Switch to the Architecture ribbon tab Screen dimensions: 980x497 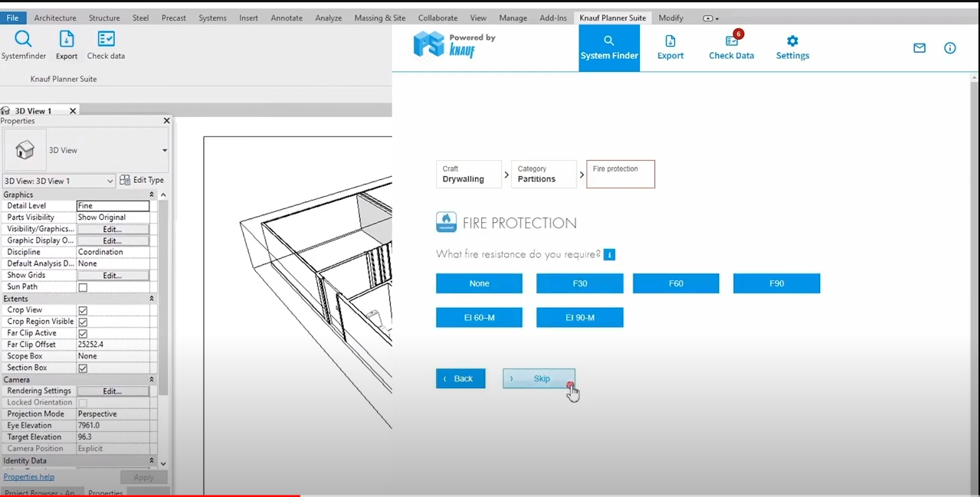click(55, 18)
